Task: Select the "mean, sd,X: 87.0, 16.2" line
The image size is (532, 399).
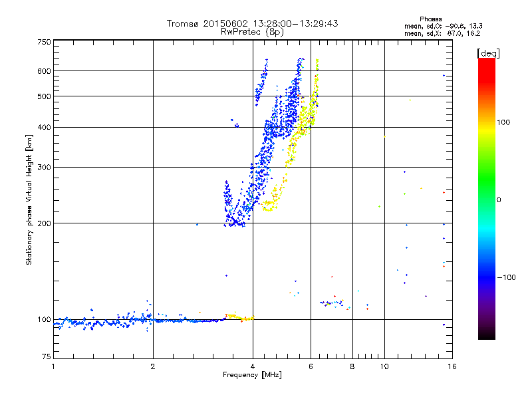Action: pos(442,34)
